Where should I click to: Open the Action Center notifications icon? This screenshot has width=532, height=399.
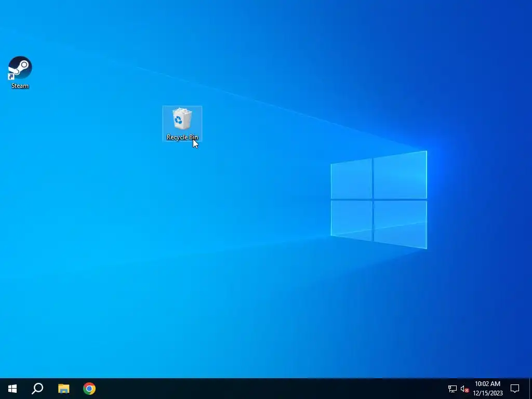515,389
